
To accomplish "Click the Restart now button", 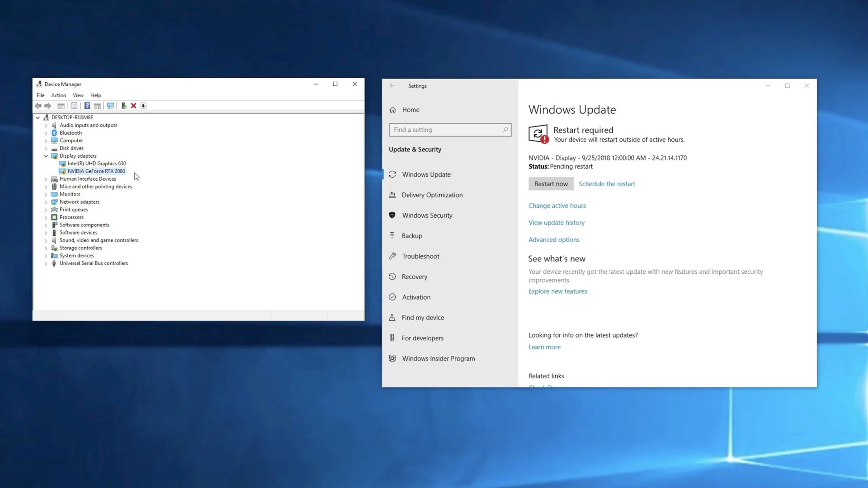I will (x=551, y=184).
